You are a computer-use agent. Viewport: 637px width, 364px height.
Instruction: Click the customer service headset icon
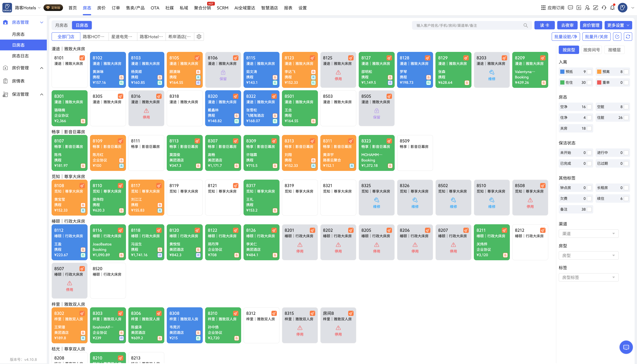[604, 8]
